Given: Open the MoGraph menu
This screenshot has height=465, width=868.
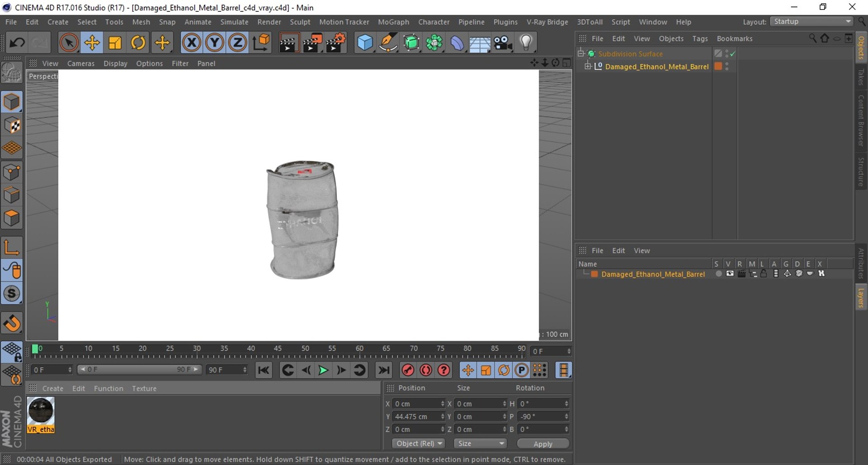Looking at the screenshot, I should [x=393, y=22].
